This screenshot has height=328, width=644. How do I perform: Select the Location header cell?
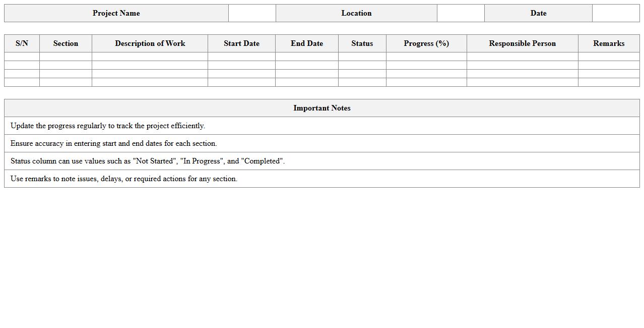(x=356, y=13)
